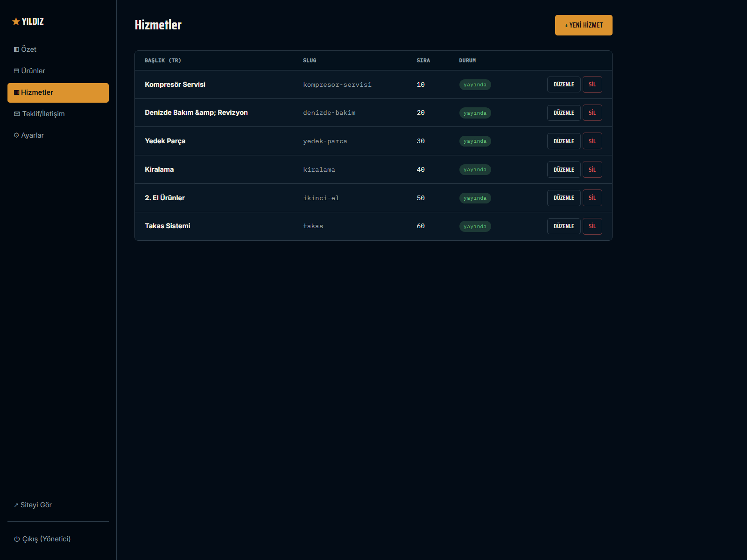747x560 pixels.
Task: Delete the Takas Sistemi service
Action: [x=592, y=226]
